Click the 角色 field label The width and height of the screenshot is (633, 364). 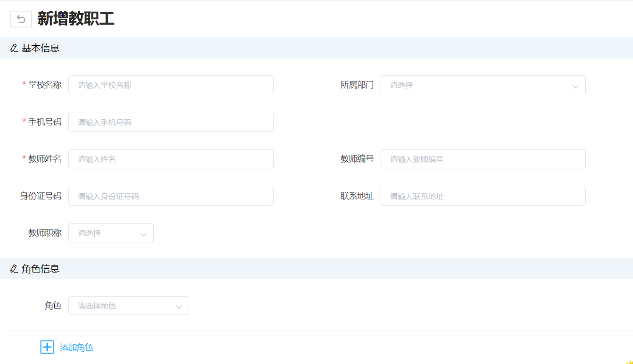click(53, 306)
